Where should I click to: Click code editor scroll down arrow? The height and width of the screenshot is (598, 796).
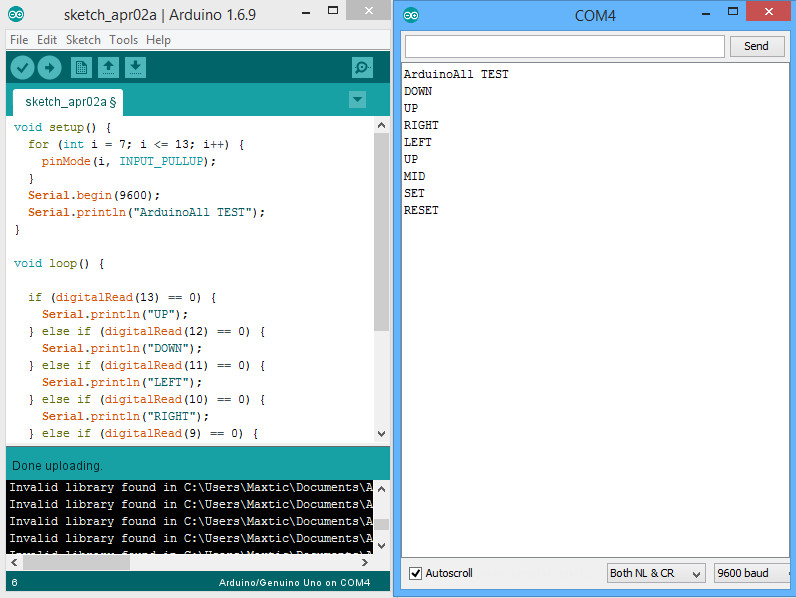382,434
